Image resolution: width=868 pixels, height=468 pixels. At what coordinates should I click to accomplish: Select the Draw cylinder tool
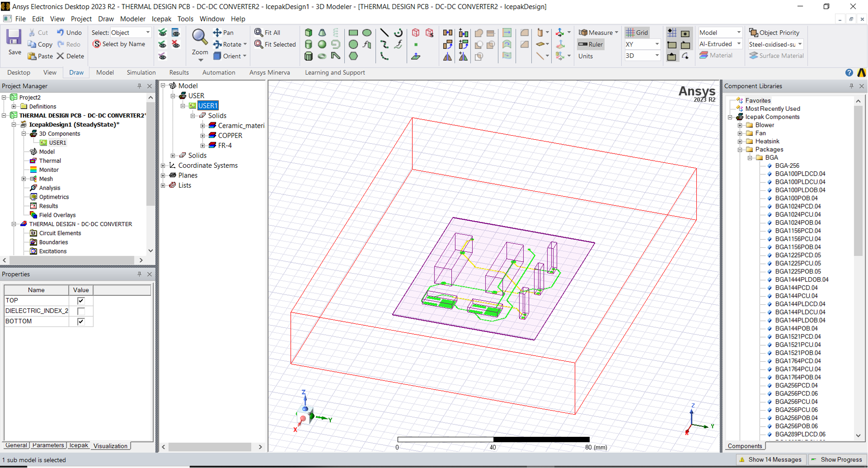point(308,44)
